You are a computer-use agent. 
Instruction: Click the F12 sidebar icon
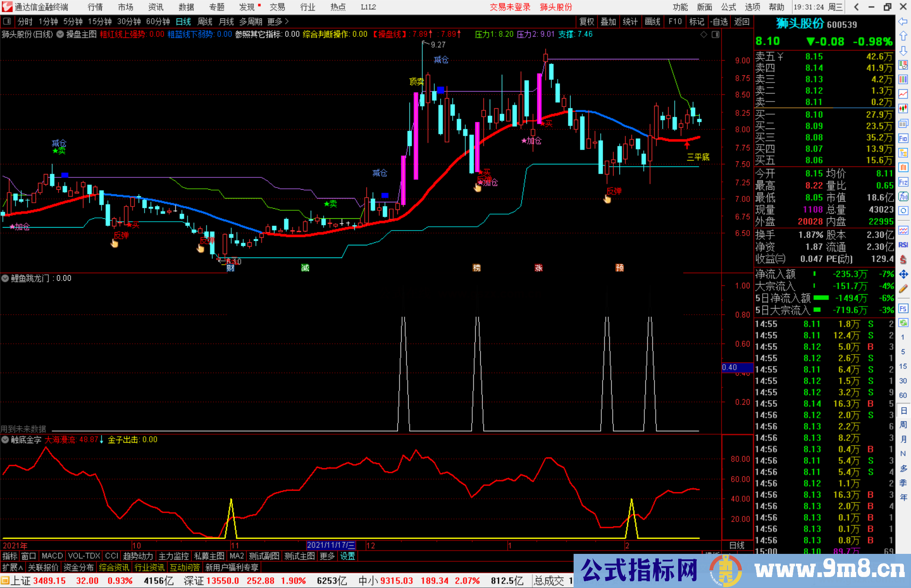click(x=903, y=182)
